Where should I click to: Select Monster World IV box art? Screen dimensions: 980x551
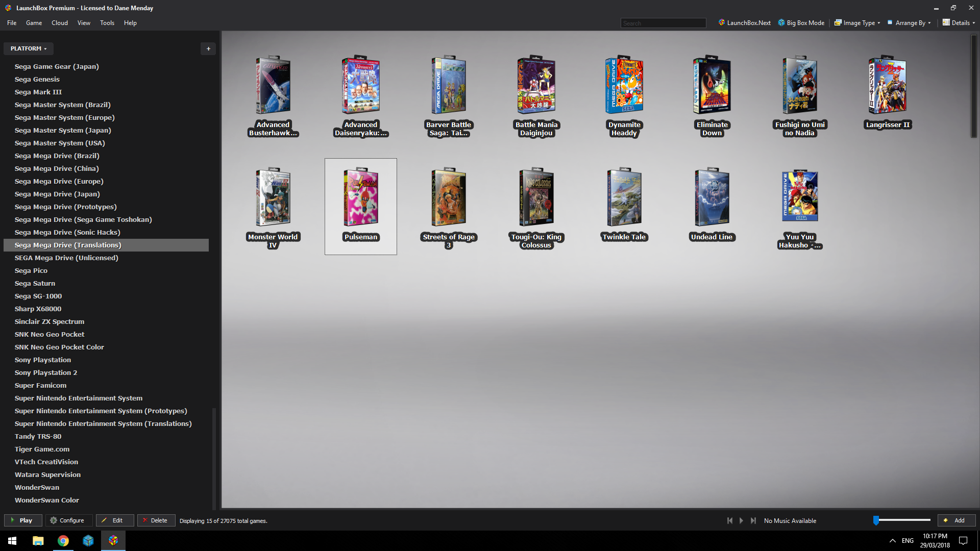point(273,197)
